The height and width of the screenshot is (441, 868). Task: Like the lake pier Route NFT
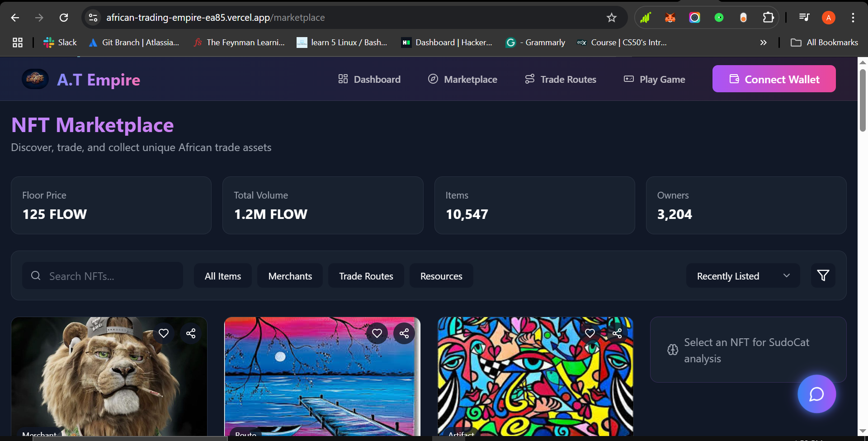point(377,333)
